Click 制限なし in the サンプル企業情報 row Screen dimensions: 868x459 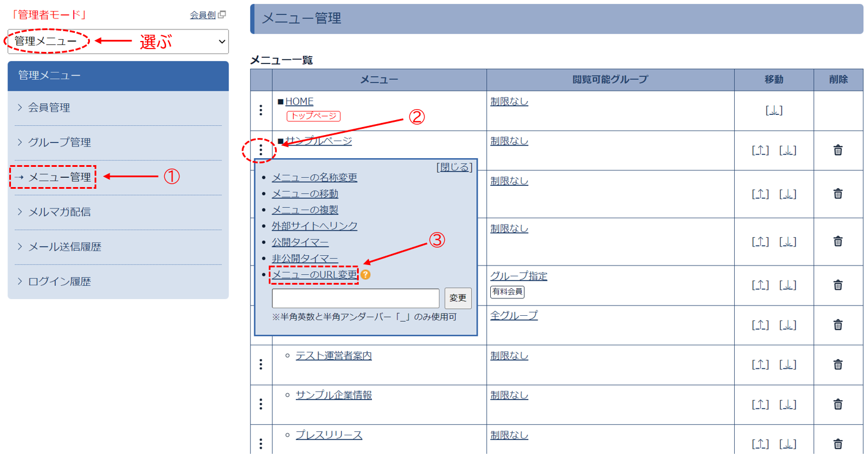pos(509,395)
